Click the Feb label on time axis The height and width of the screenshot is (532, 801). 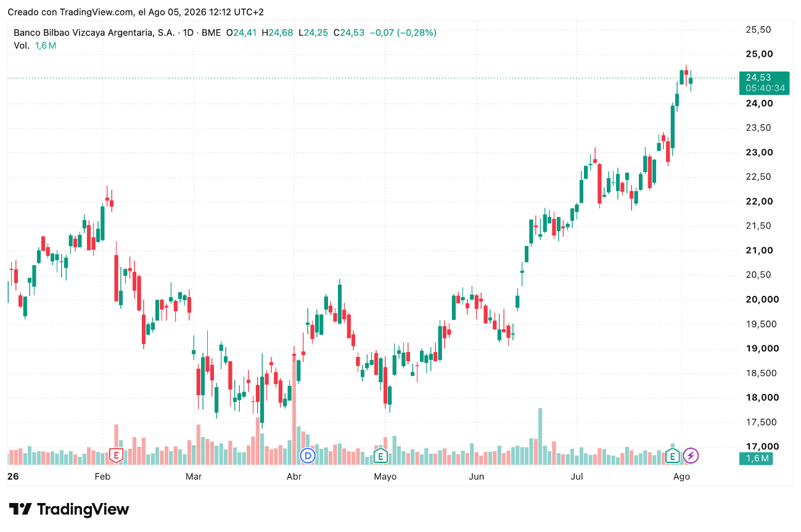tap(102, 477)
